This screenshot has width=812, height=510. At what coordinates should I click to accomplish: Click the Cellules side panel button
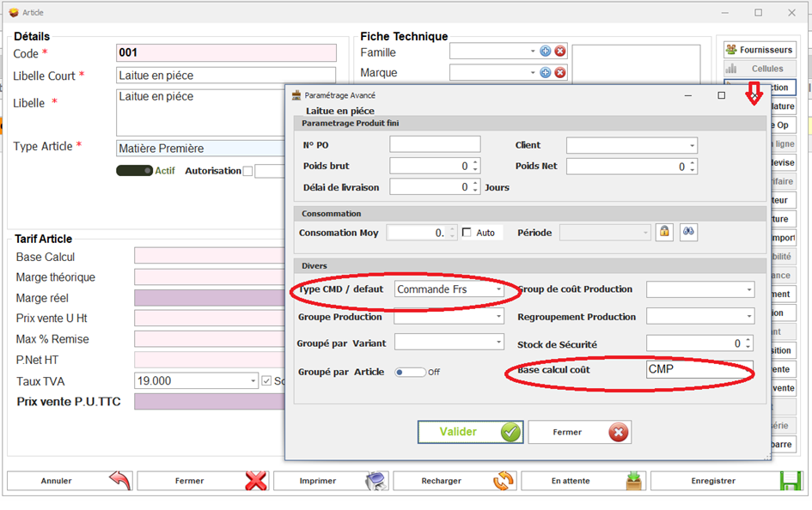tap(760, 69)
